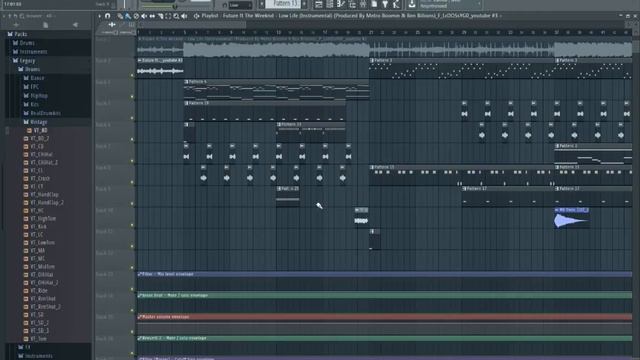Mute Track 7 using its green dot
This screenshot has width=640, height=360.
(132, 160)
